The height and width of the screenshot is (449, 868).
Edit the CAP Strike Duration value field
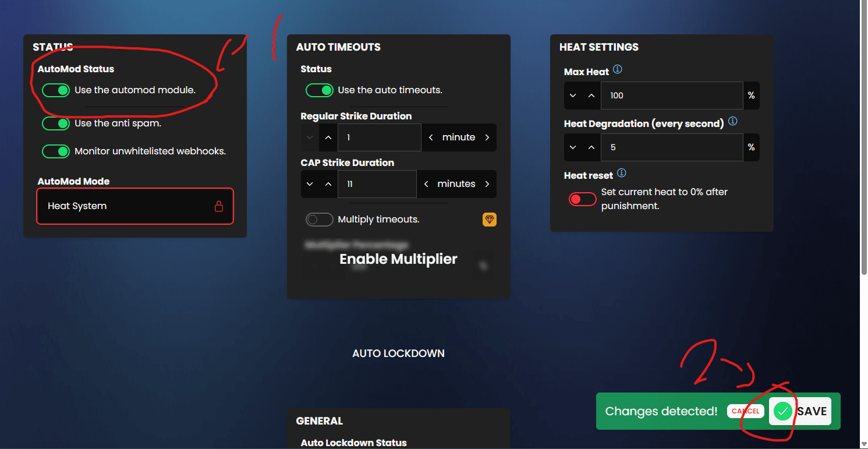click(377, 184)
